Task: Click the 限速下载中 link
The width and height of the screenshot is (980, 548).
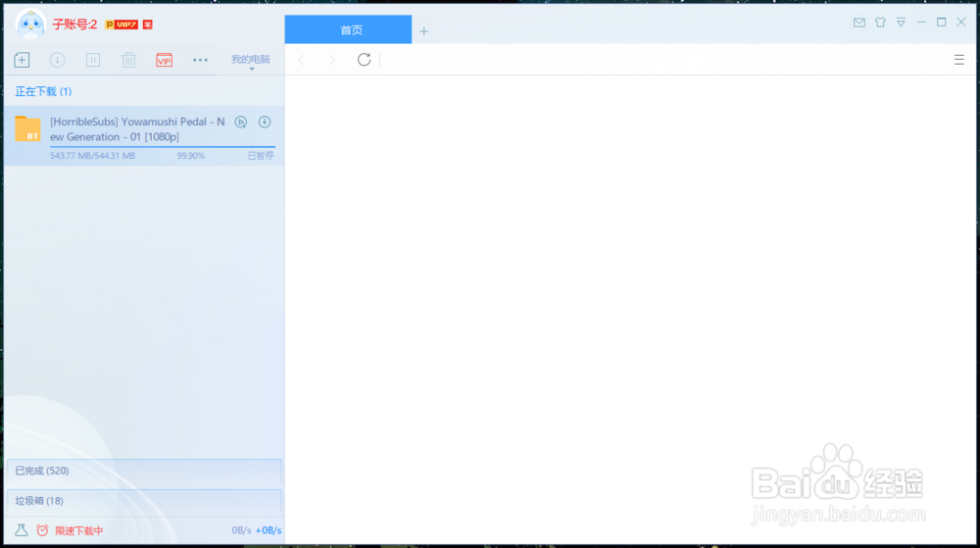Action: point(78,530)
